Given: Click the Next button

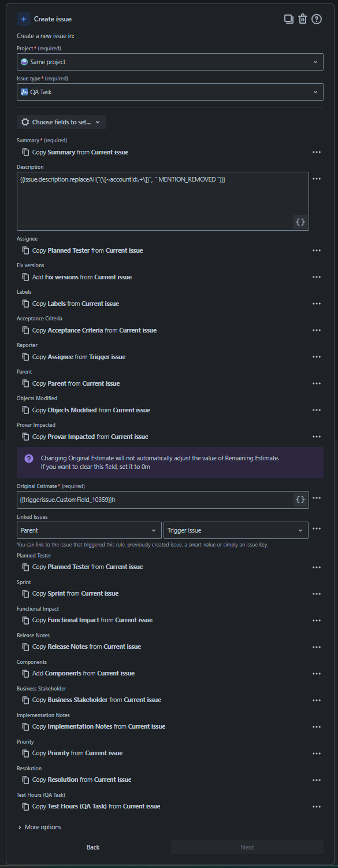Looking at the screenshot, I should point(247,847).
